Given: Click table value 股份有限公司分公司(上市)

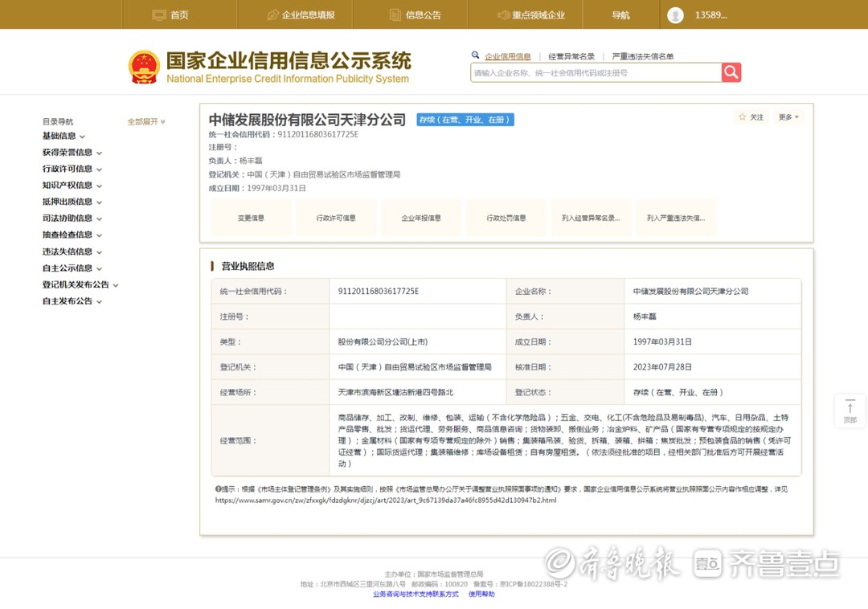Looking at the screenshot, I should pyautogui.click(x=383, y=341).
